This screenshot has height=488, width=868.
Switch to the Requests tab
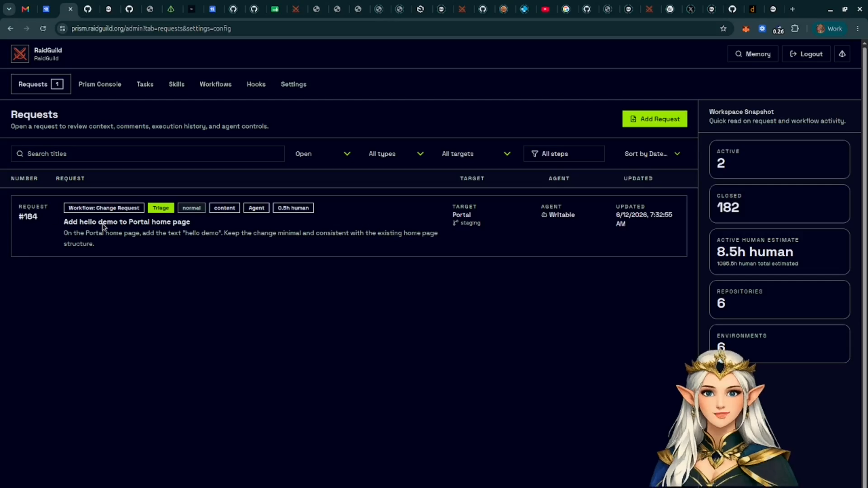[41, 84]
